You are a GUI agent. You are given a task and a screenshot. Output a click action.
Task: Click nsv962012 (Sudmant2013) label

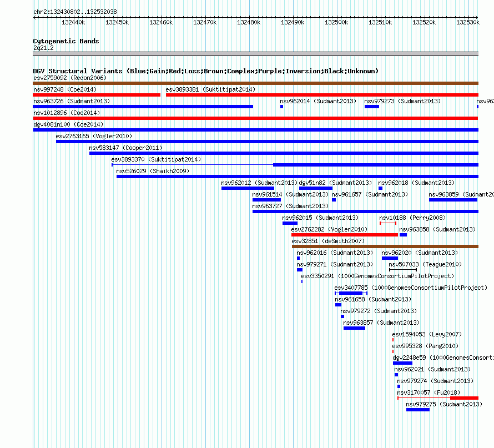pyautogui.click(x=259, y=183)
